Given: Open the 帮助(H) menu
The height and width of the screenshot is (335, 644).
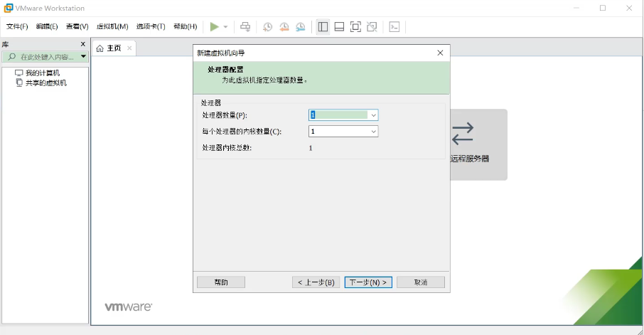Looking at the screenshot, I should [x=186, y=27].
